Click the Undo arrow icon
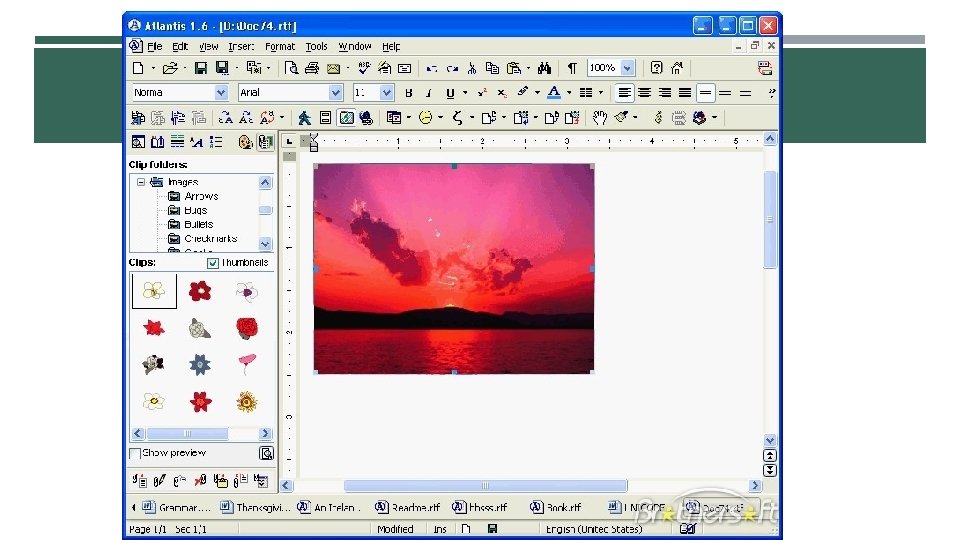 (432, 68)
